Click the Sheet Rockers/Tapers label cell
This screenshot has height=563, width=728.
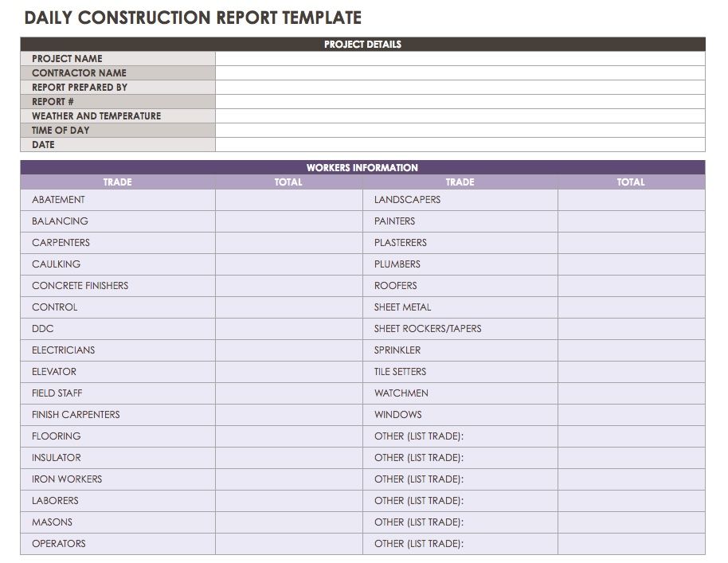(x=460, y=328)
